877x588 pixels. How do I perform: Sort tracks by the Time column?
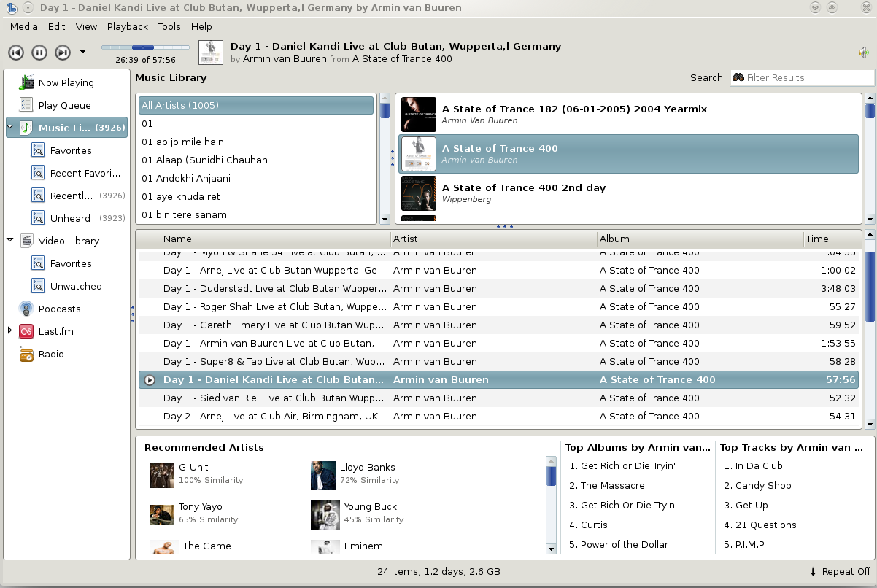coord(831,239)
